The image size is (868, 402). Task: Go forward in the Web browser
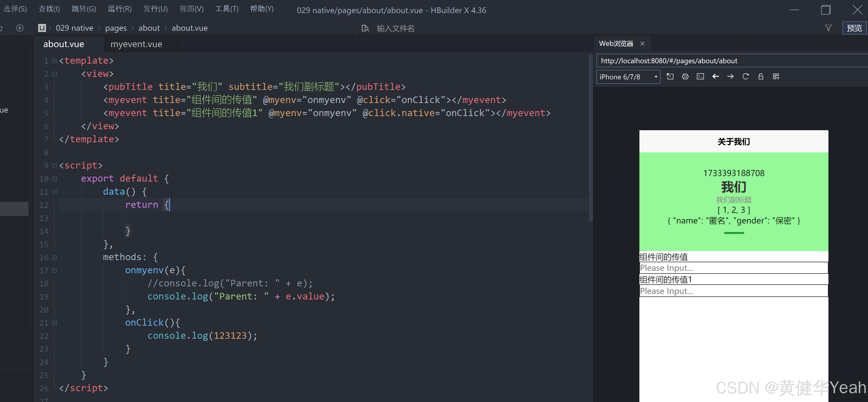coord(731,77)
